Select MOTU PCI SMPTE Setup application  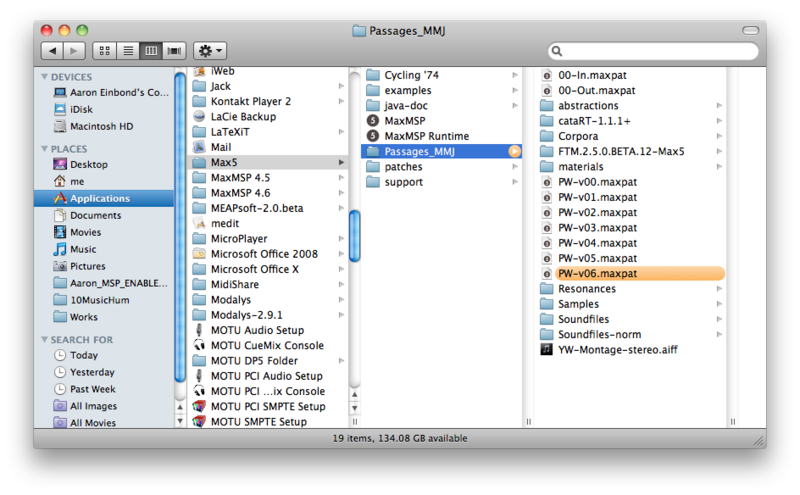(x=259, y=407)
